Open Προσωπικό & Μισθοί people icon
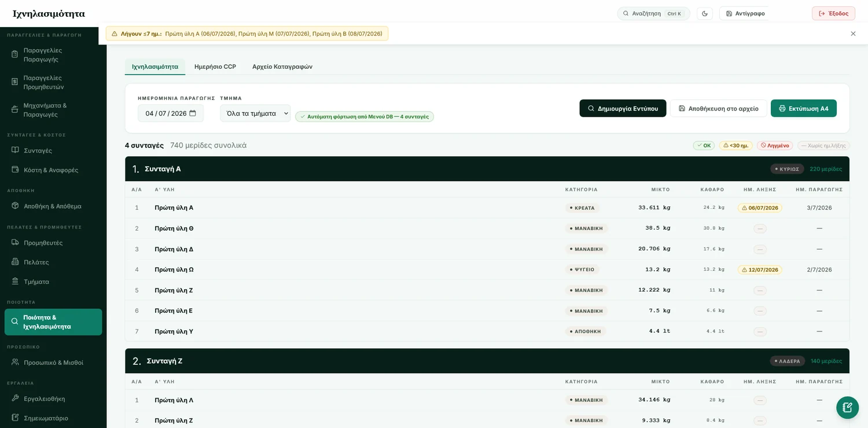This screenshot has height=428, width=868. pyautogui.click(x=15, y=362)
